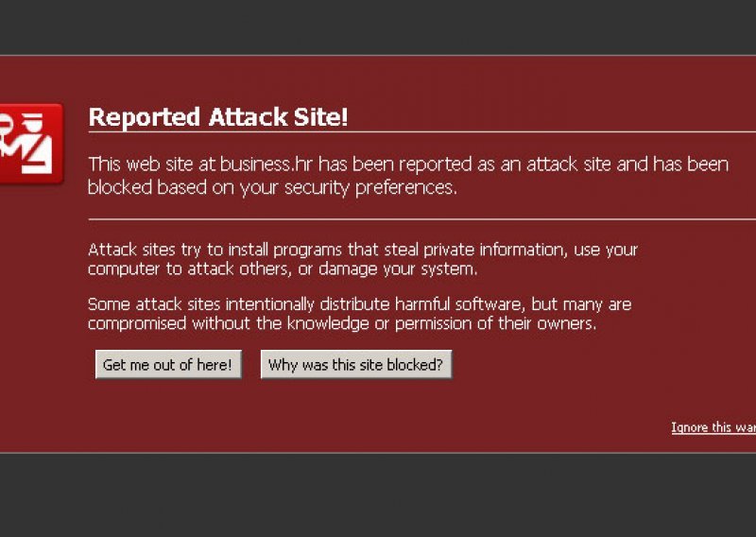Viewport: 756px width, 537px height.
Task: Click the divider line under the heading
Action: [421, 131]
